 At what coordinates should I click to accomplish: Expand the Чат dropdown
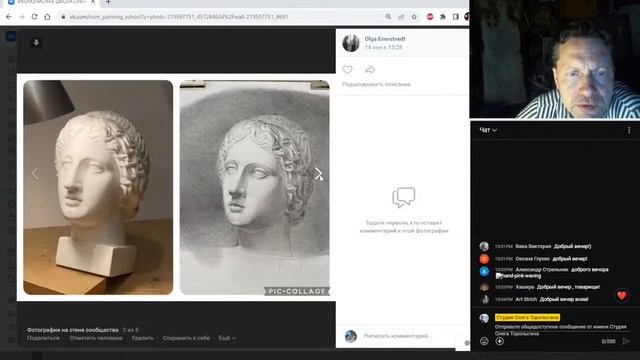coord(488,130)
